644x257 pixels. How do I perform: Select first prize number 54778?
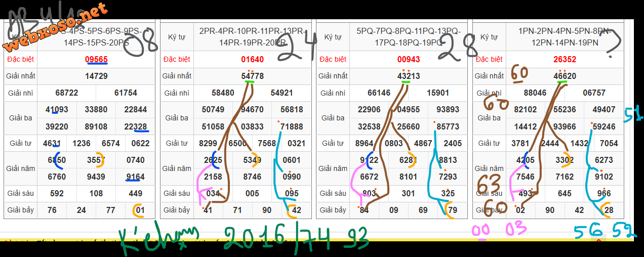coord(252,76)
